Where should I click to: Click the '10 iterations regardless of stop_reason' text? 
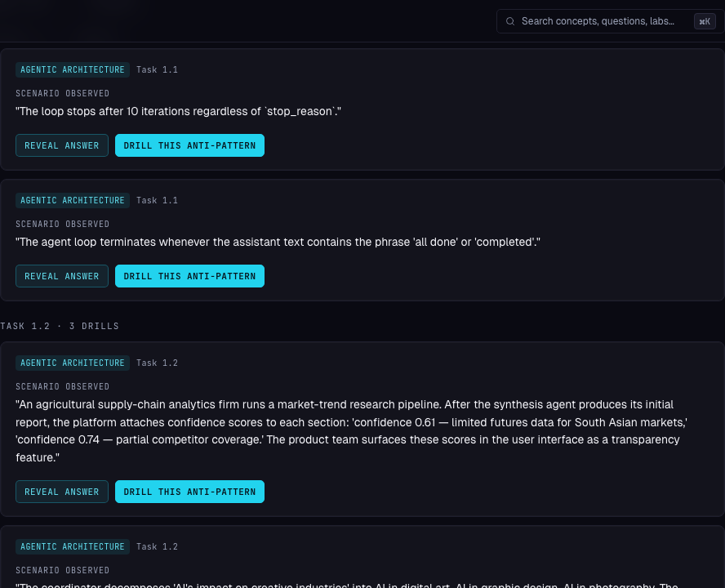[x=179, y=112]
